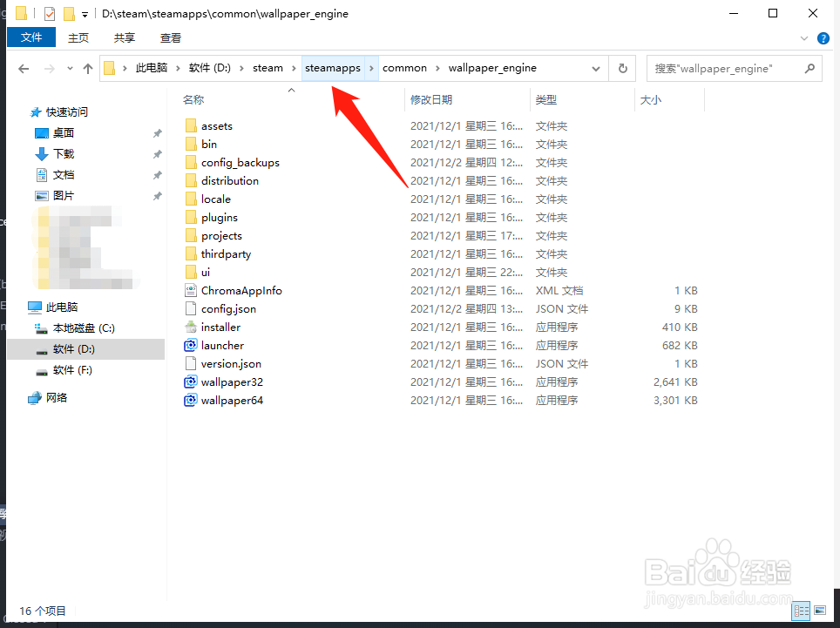Navigate to 软件 (D:) in the address bar
This screenshot has height=628, width=840.
pyautogui.click(x=209, y=68)
